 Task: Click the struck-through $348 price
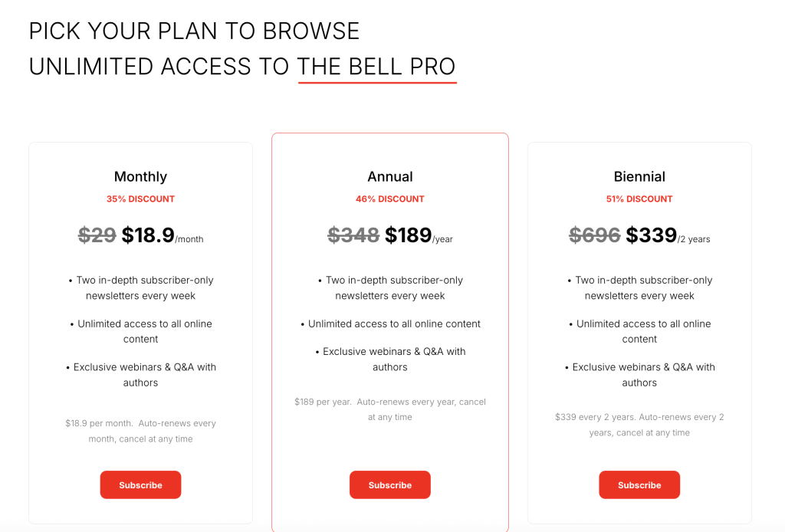tap(353, 235)
